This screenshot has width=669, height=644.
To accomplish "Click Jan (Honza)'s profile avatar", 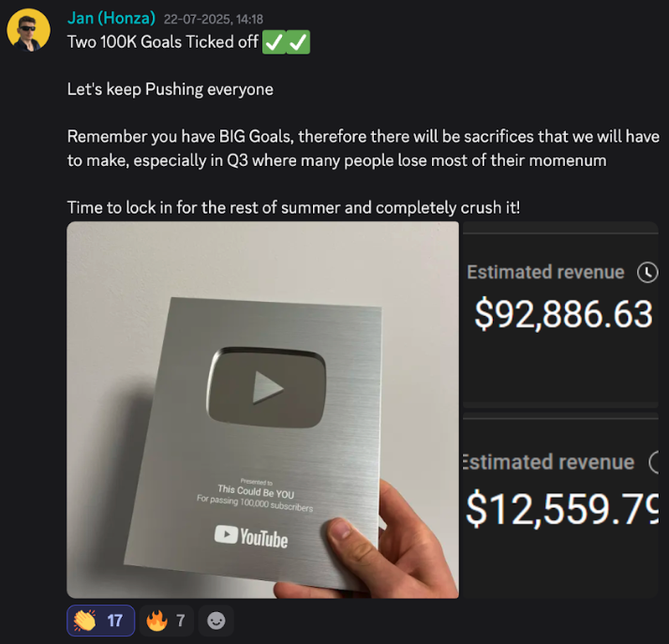I will [29, 30].
